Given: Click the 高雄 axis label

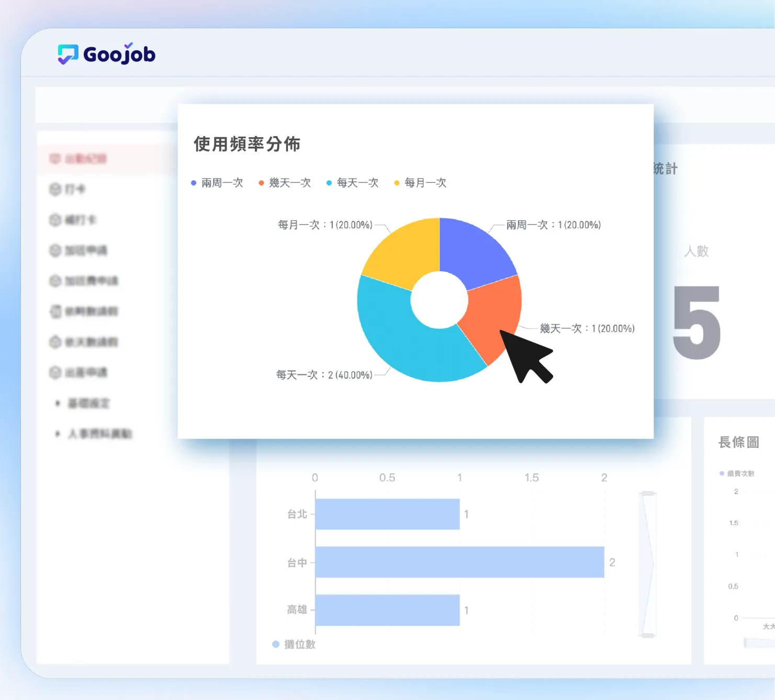Looking at the screenshot, I should 297,609.
